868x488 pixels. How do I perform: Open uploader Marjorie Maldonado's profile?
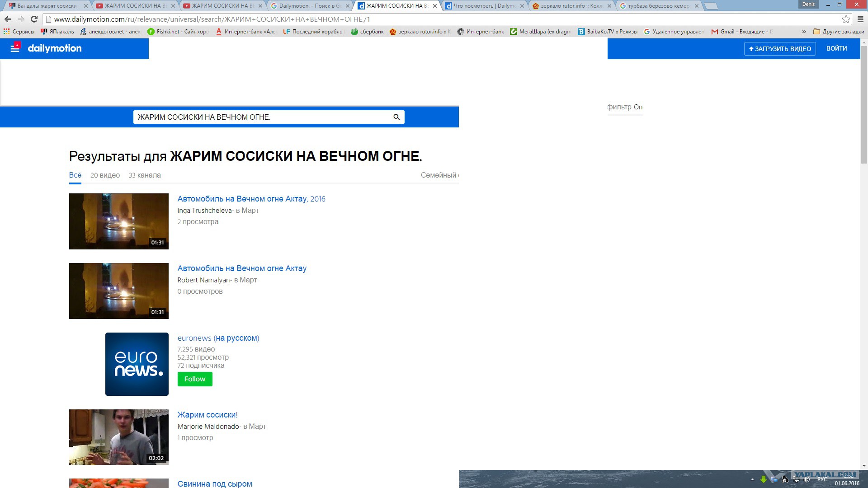(x=208, y=427)
